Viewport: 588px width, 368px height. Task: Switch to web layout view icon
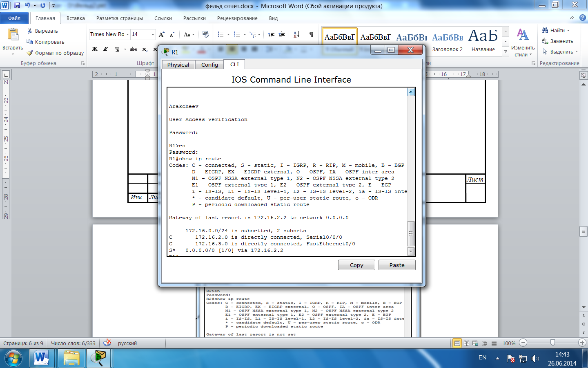point(475,343)
